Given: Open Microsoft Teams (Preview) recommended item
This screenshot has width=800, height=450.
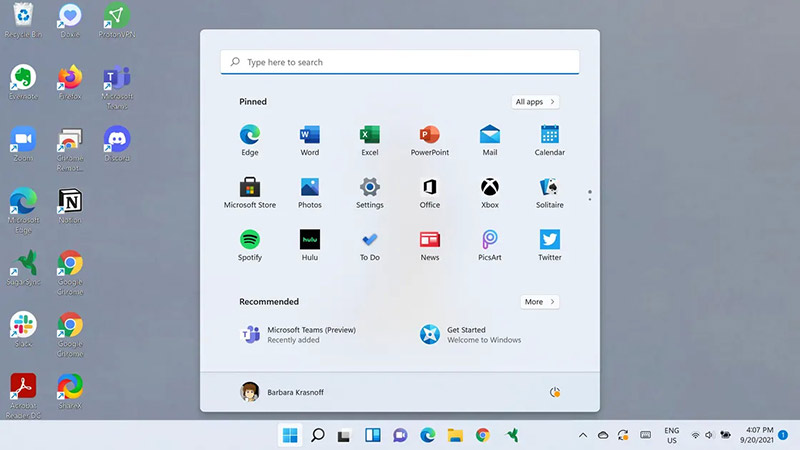Looking at the screenshot, I should point(298,335).
